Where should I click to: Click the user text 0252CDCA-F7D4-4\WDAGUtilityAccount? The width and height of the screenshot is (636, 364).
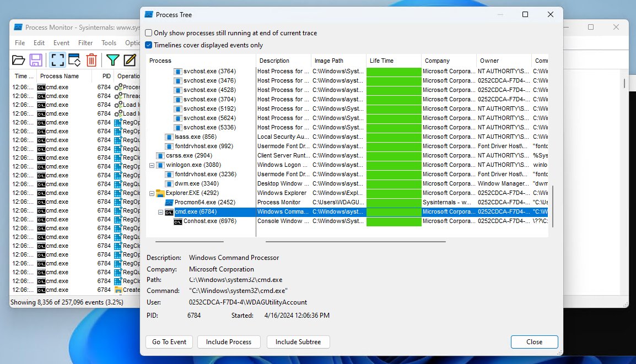(x=248, y=302)
